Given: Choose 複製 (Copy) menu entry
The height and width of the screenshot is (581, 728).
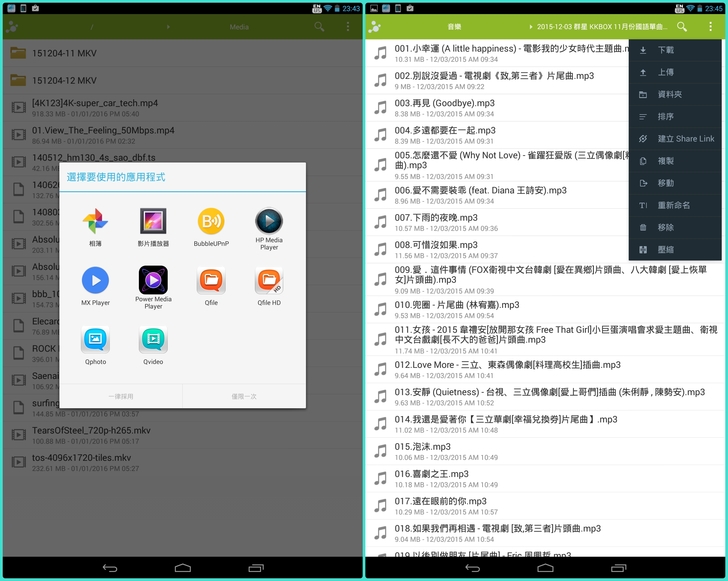Looking at the screenshot, I should tap(675, 161).
